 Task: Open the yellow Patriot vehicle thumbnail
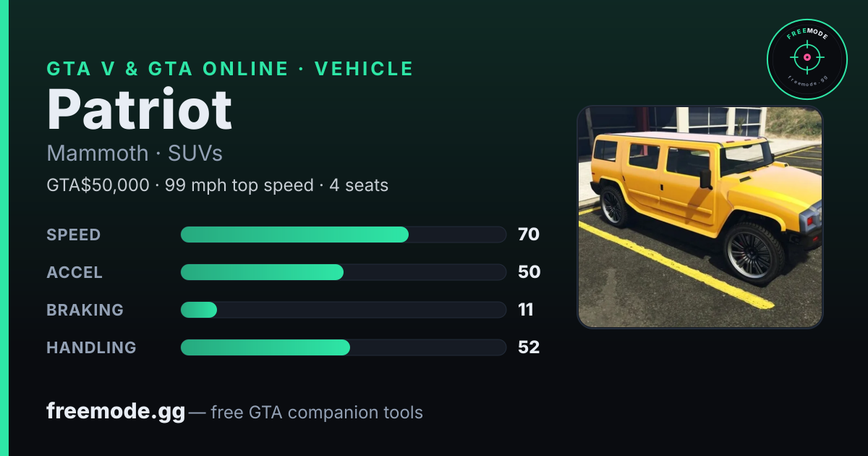click(700, 217)
